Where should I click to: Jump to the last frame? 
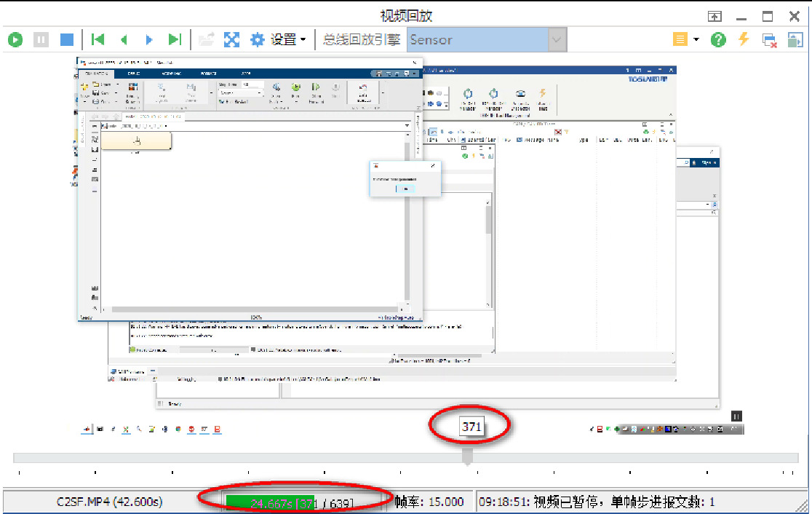(x=175, y=39)
